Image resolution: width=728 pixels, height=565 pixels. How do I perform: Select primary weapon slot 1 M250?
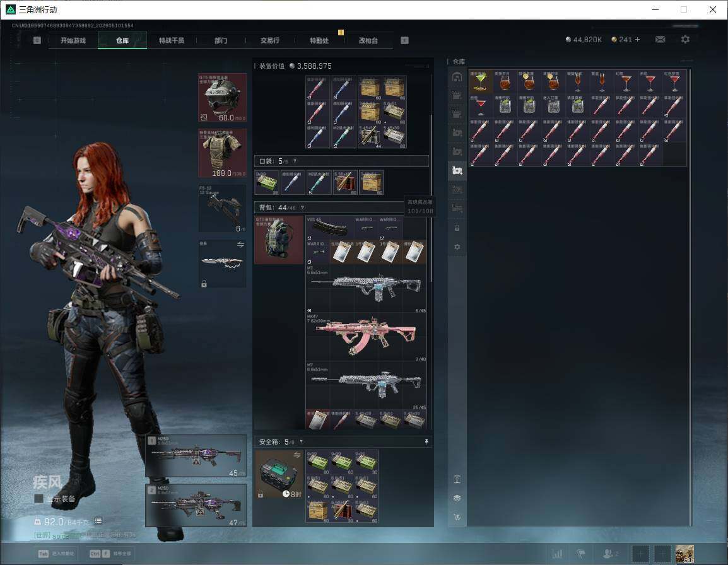pyautogui.click(x=196, y=457)
